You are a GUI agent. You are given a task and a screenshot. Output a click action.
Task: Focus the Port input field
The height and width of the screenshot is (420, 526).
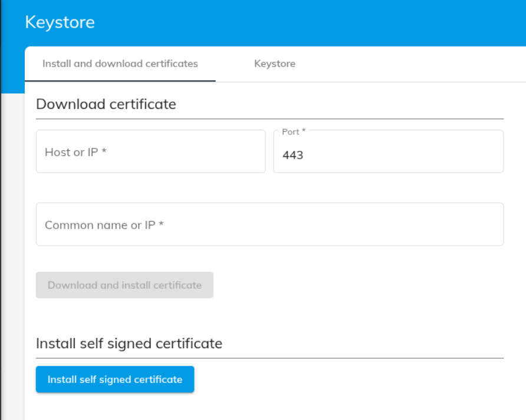(x=388, y=155)
